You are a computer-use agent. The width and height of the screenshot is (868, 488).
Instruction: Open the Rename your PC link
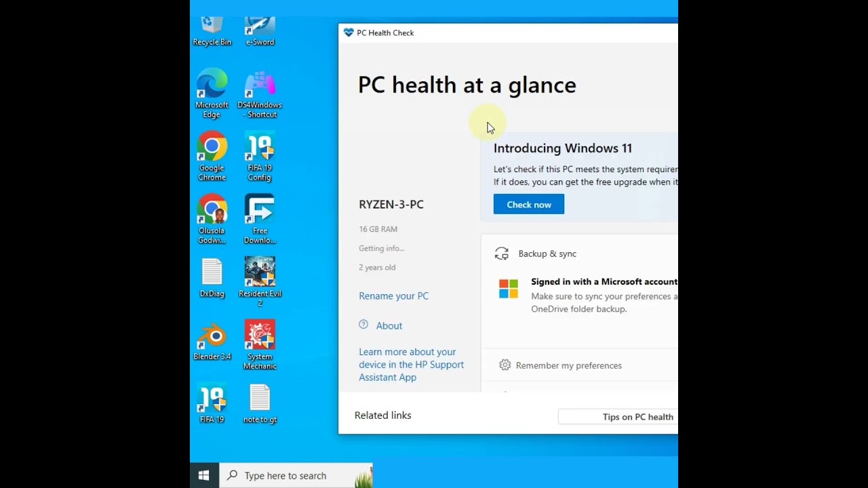pyautogui.click(x=393, y=296)
